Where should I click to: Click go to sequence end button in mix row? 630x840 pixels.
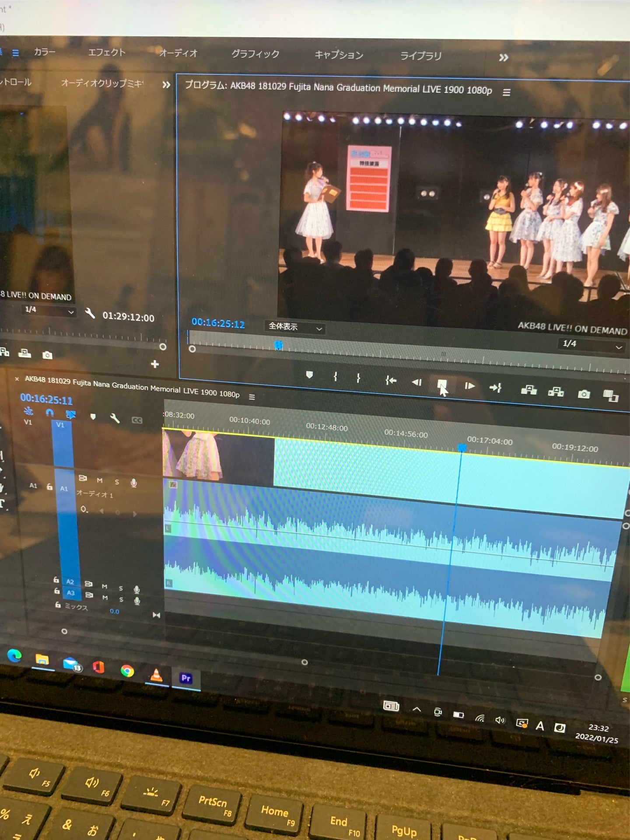pyautogui.click(x=156, y=615)
